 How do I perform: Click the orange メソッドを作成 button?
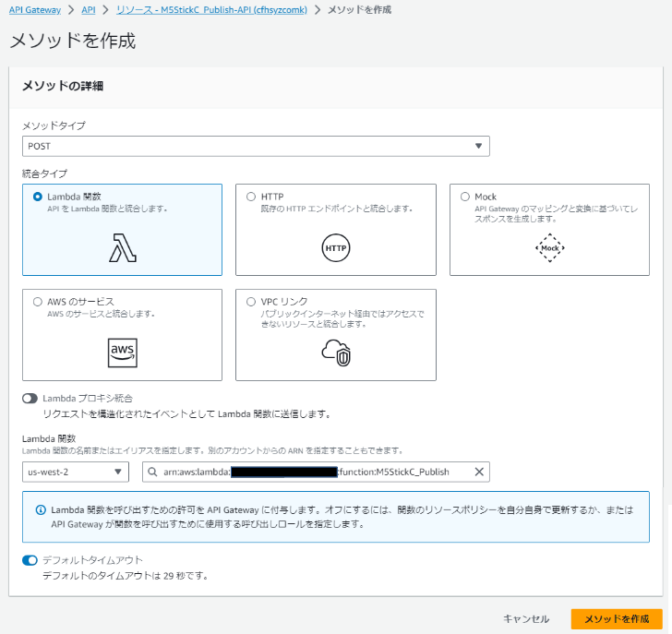coord(617,618)
